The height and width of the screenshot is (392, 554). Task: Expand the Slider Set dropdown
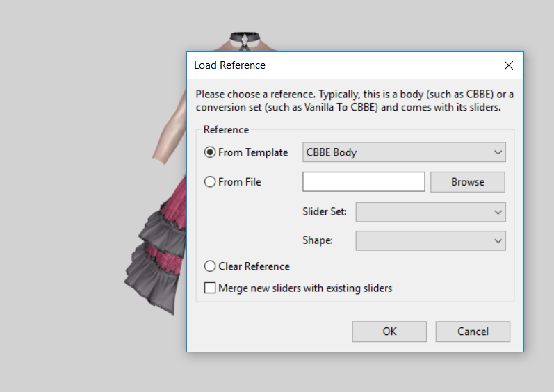pyautogui.click(x=430, y=212)
